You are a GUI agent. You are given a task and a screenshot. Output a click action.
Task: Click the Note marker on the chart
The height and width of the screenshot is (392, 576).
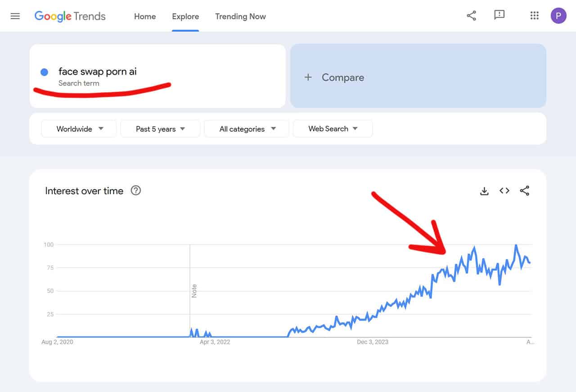click(x=194, y=291)
